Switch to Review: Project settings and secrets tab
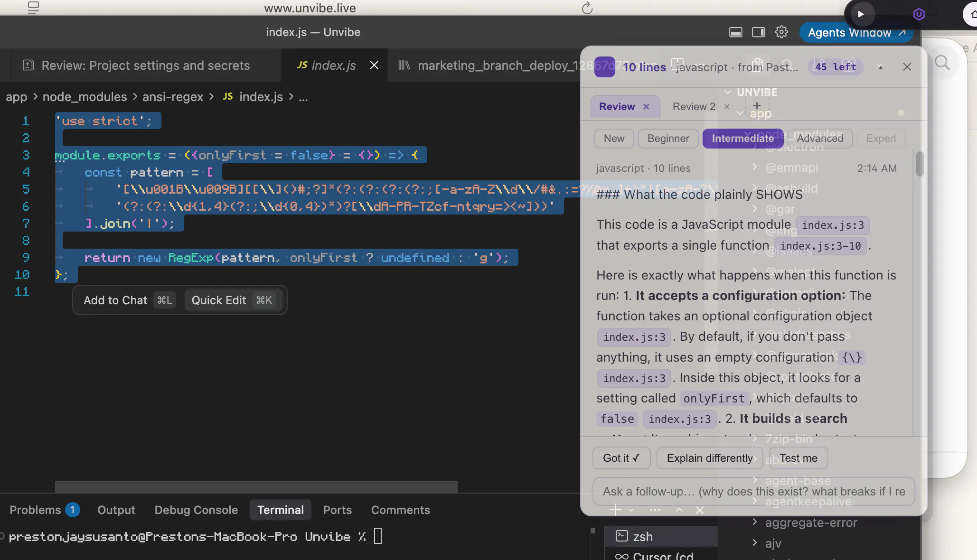Screen dimensions: 977x560 (145, 65)
